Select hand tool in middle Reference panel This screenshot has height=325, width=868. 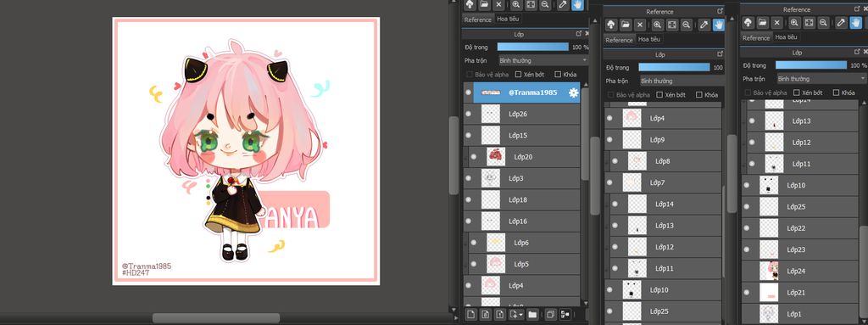tap(719, 25)
